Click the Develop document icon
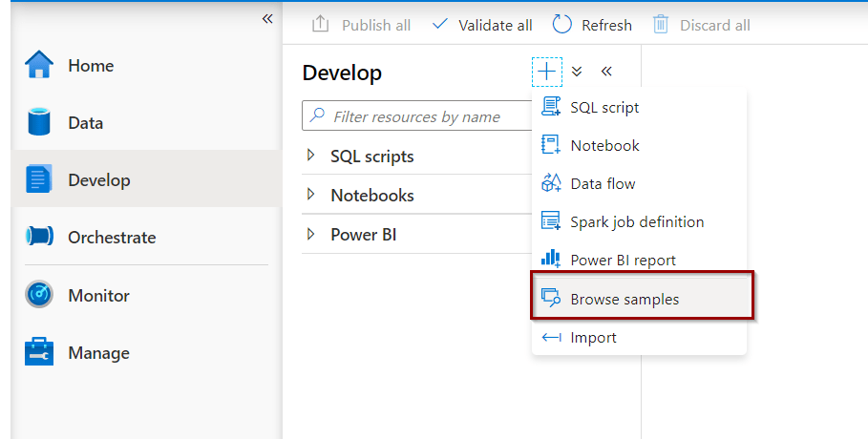Viewport: 868px width, 439px height. pos(39,178)
